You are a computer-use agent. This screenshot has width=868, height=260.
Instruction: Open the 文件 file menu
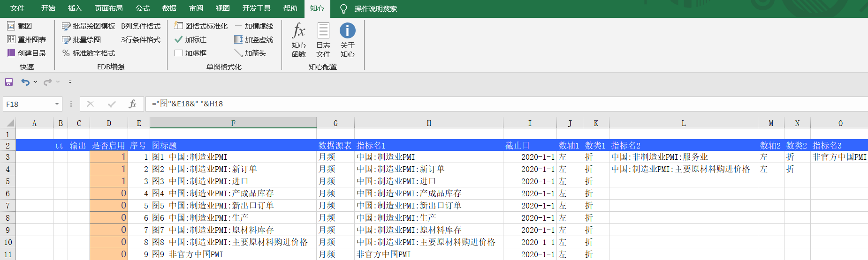[x=17, y=8]
